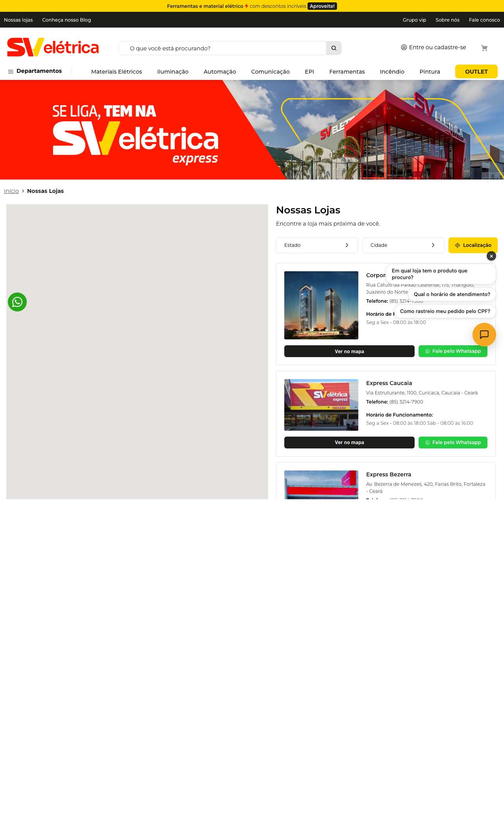The height and width of the screenshot is (826, 504).
Task: Click Express Caucaia phone (85) 3214-7900
Action: tap(406, 402)
